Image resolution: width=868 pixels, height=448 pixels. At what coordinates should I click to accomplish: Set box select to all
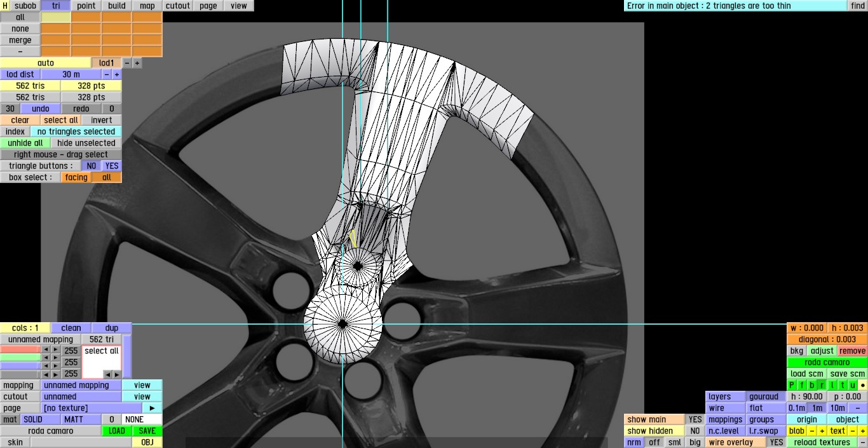(x=107, y=177)
